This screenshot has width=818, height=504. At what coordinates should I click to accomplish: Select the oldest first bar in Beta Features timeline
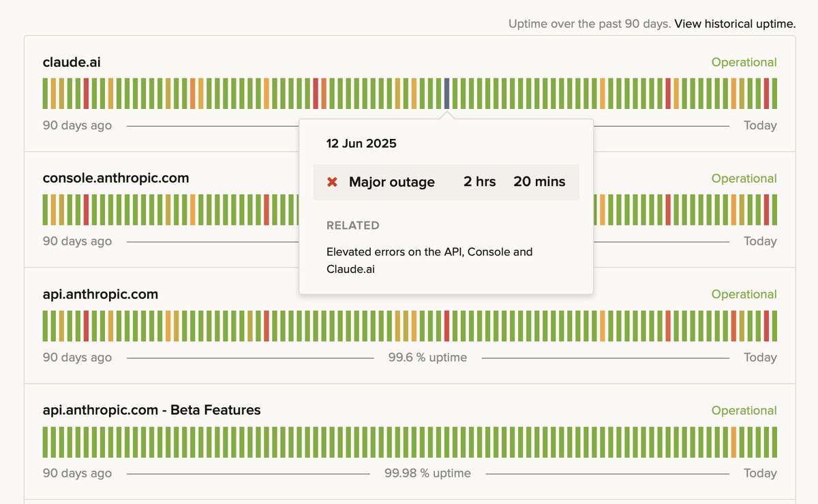coord(45,442)
